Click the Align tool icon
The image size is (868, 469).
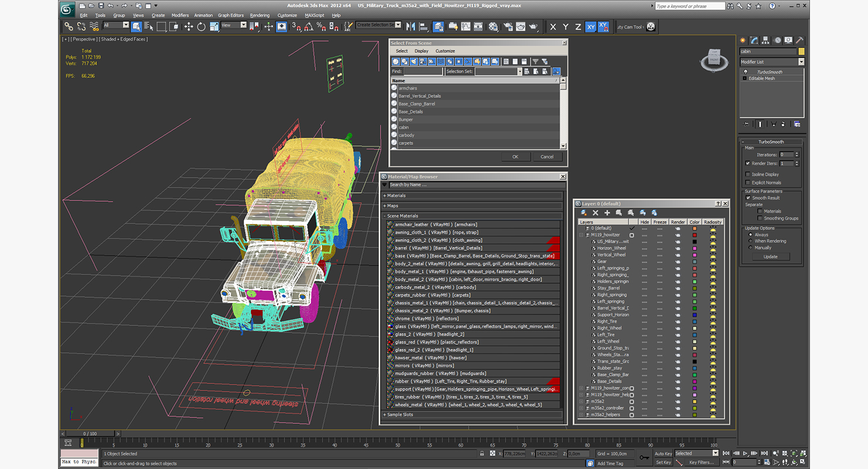coord(423,26)
